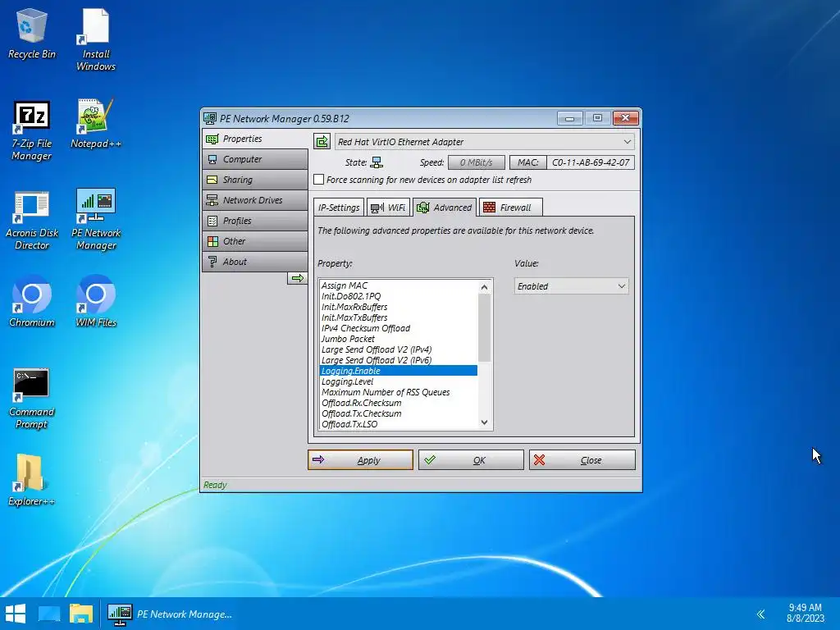Select Properties in sidebar
Image resolution: width=840 pixels, height=630 pixels.
(x=255, y=139)
